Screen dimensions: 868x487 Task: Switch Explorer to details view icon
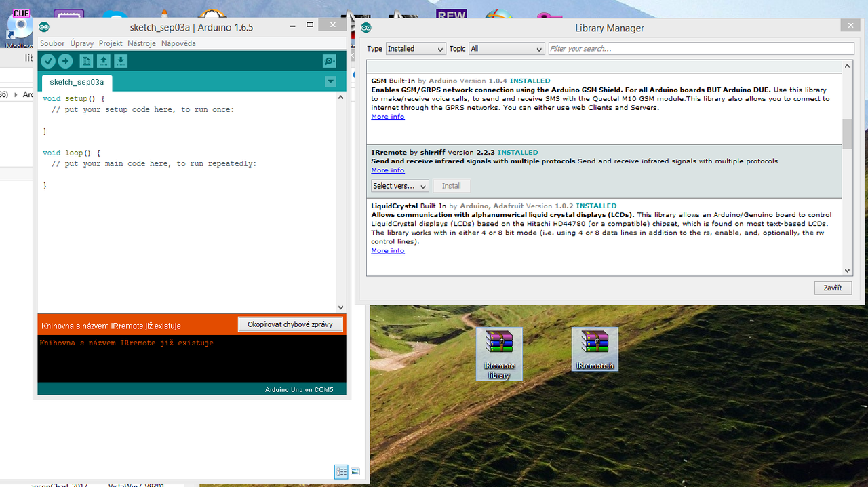pos(341,471)
